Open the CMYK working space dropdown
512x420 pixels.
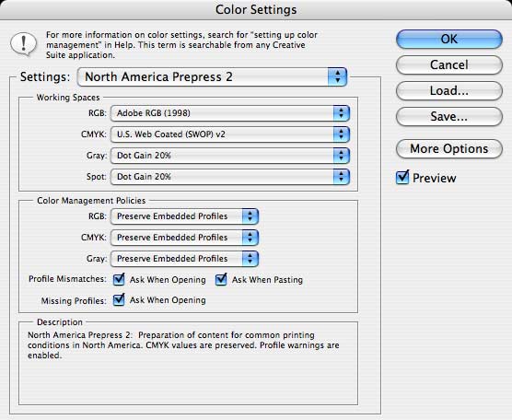[x=230, y=134]
